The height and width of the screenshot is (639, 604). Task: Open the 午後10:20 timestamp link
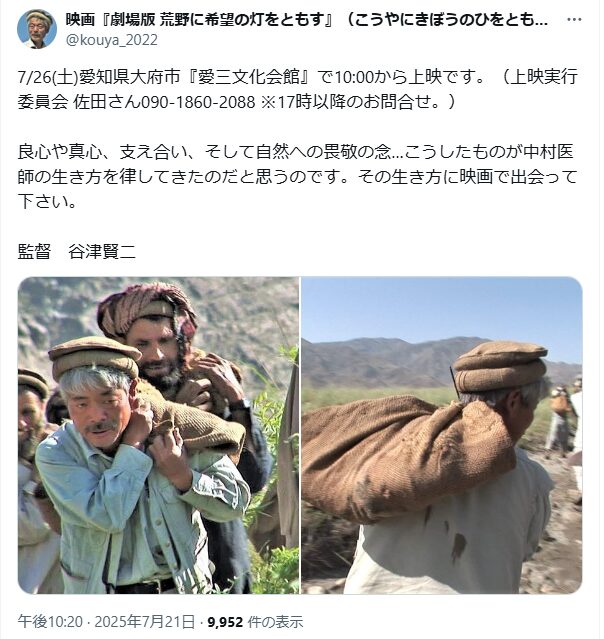tap(50, 622)
